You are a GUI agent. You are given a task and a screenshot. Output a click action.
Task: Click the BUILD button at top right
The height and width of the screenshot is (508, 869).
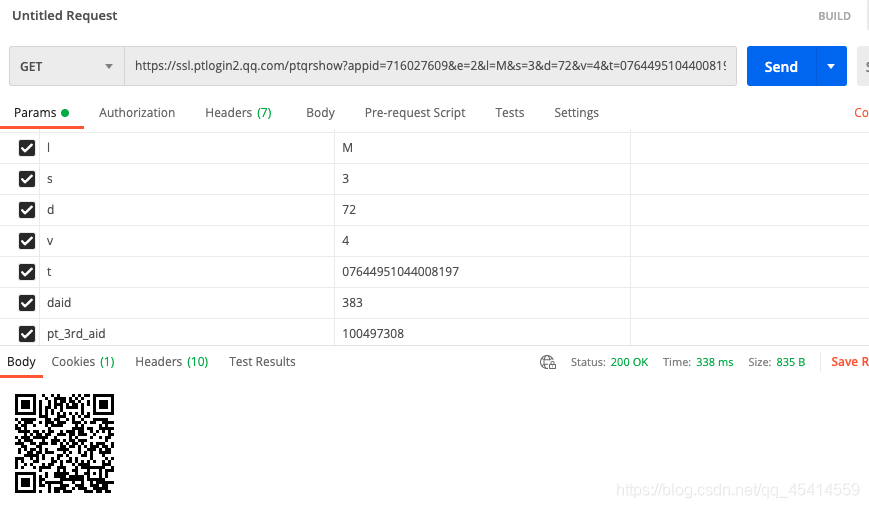point(834,16)
